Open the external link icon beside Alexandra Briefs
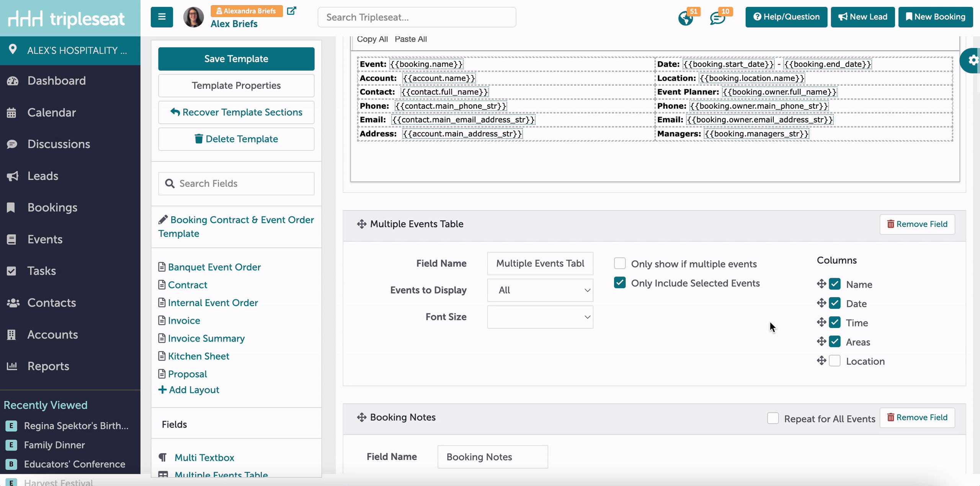Screen dimensions: 980x486 click(291, 11)
